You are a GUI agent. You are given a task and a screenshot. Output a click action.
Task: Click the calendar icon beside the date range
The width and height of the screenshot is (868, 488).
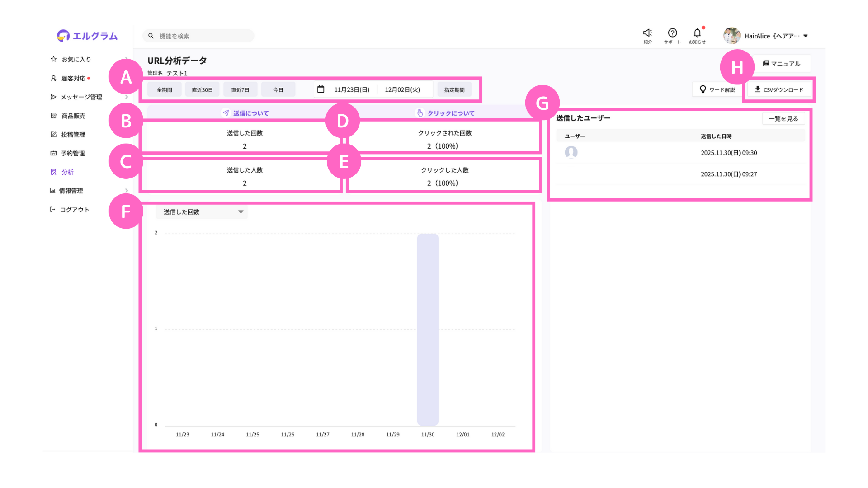point(321,89)
